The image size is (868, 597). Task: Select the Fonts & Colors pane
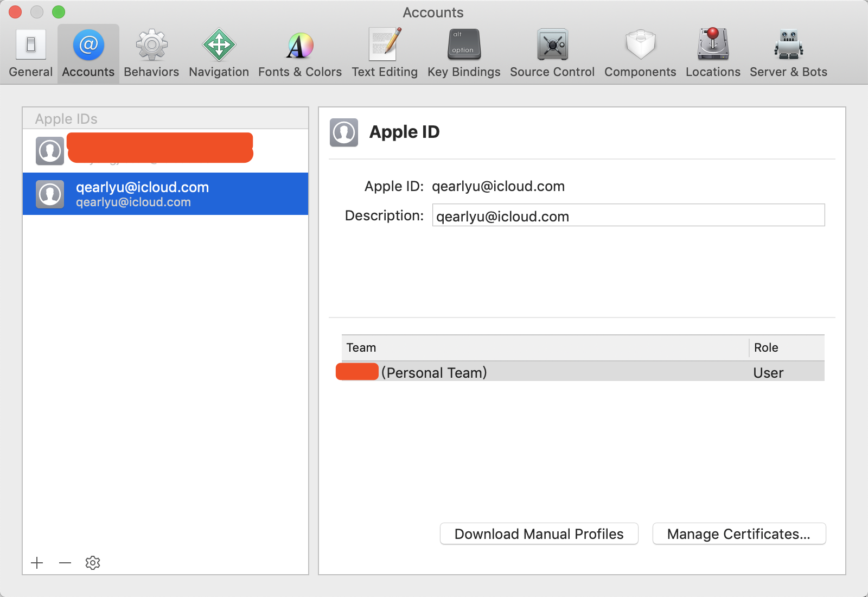coord(299,52)
